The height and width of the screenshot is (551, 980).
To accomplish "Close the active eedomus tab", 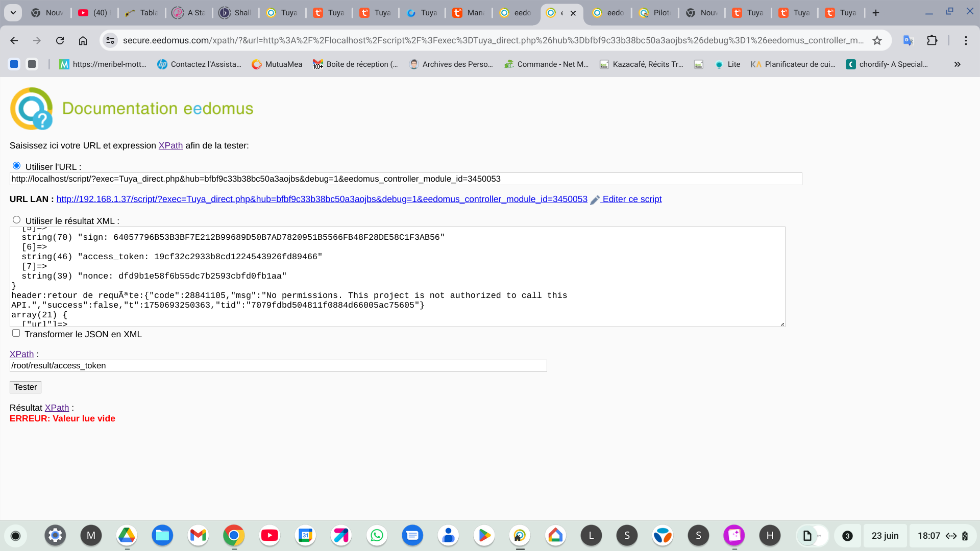I will tap(573, 13).
